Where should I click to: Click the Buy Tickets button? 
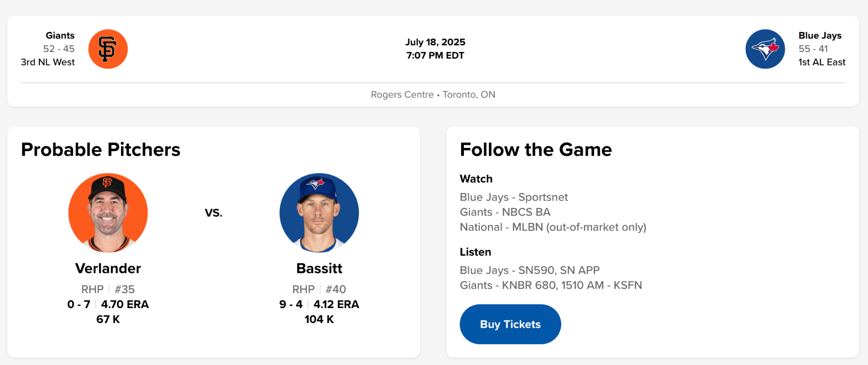(x=510, y=324)
